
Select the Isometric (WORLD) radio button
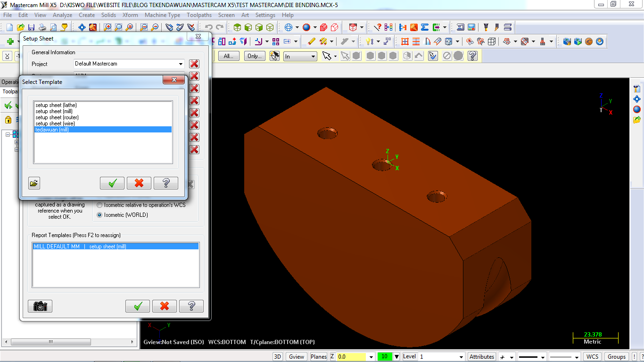[99, 215]
